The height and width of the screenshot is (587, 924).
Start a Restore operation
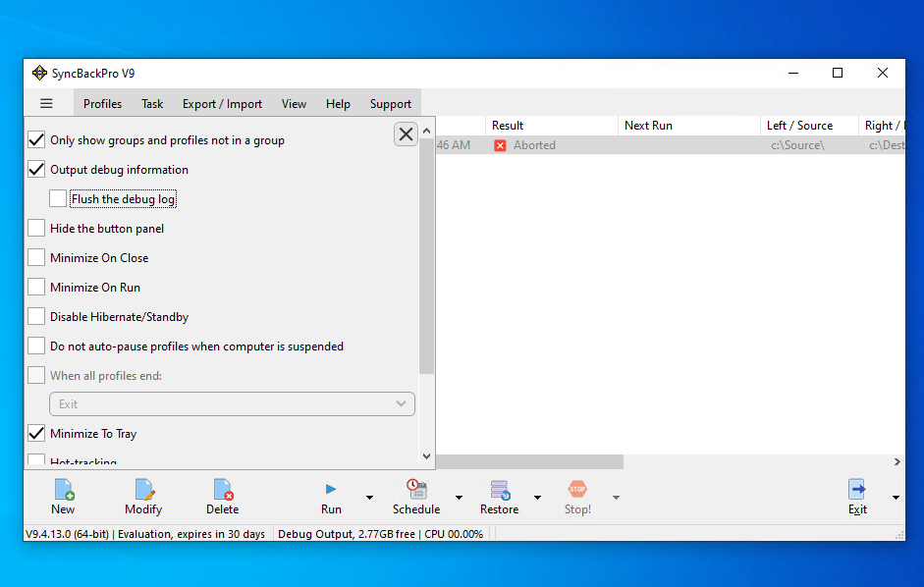pos(499,498)
